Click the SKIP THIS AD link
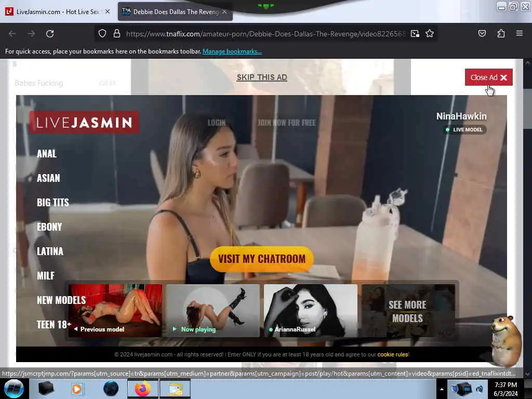532x399 pixels. click(262, 77)
